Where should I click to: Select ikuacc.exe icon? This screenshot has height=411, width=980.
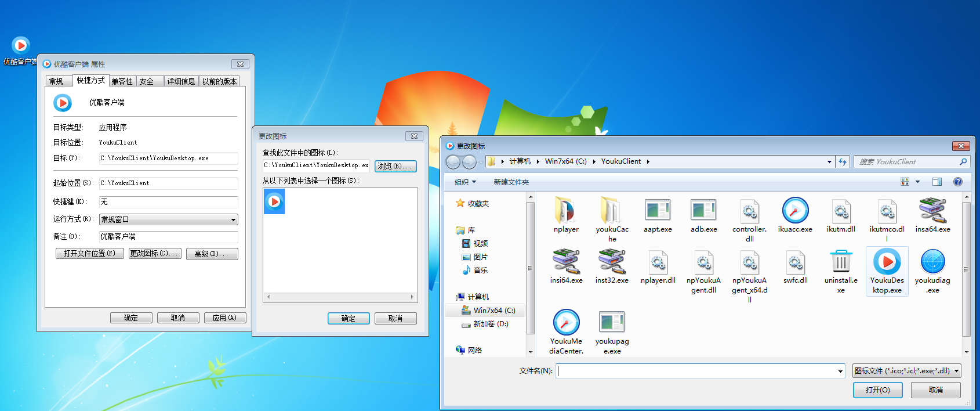coord(795,210)
